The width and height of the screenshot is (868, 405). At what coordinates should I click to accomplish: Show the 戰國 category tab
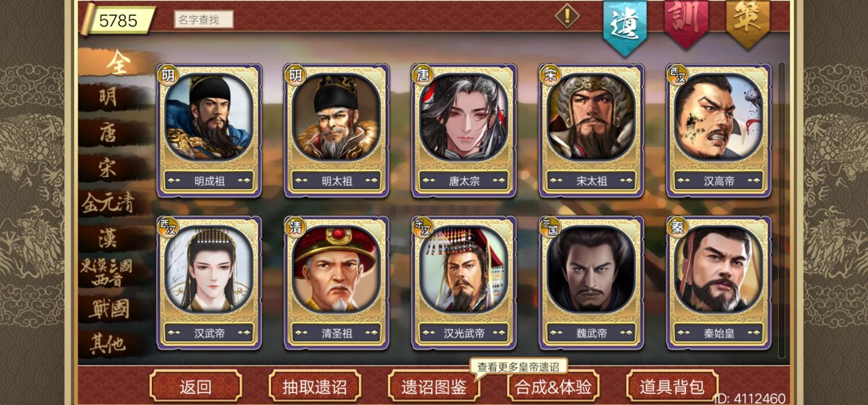tap(108, 309)
